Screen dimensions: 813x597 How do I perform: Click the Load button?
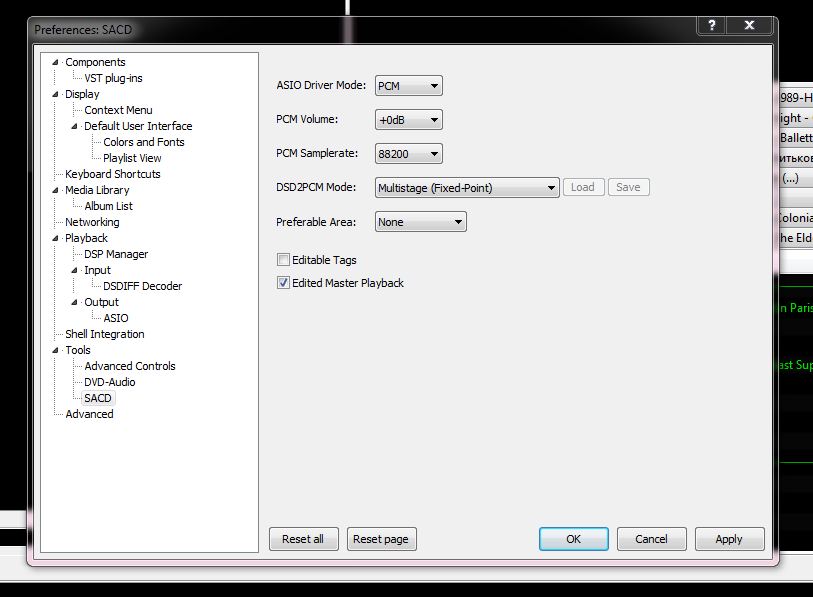coord(583,187)
